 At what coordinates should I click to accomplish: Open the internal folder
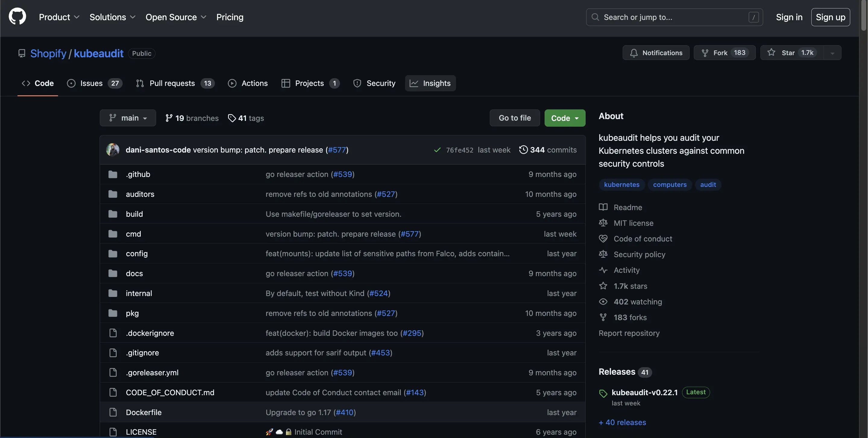pyautogui.click(x=139, y=293)
